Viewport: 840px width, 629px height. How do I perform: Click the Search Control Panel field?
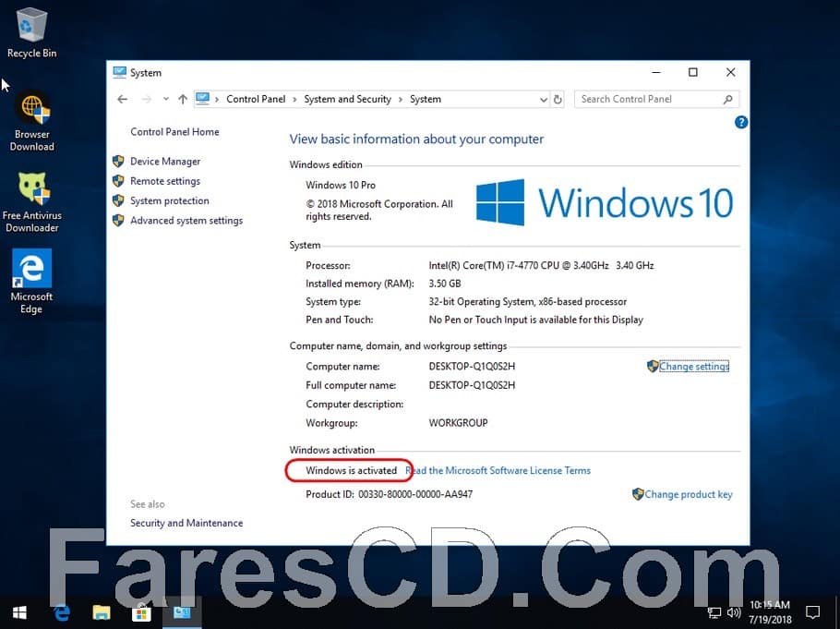tap(657, 99)
